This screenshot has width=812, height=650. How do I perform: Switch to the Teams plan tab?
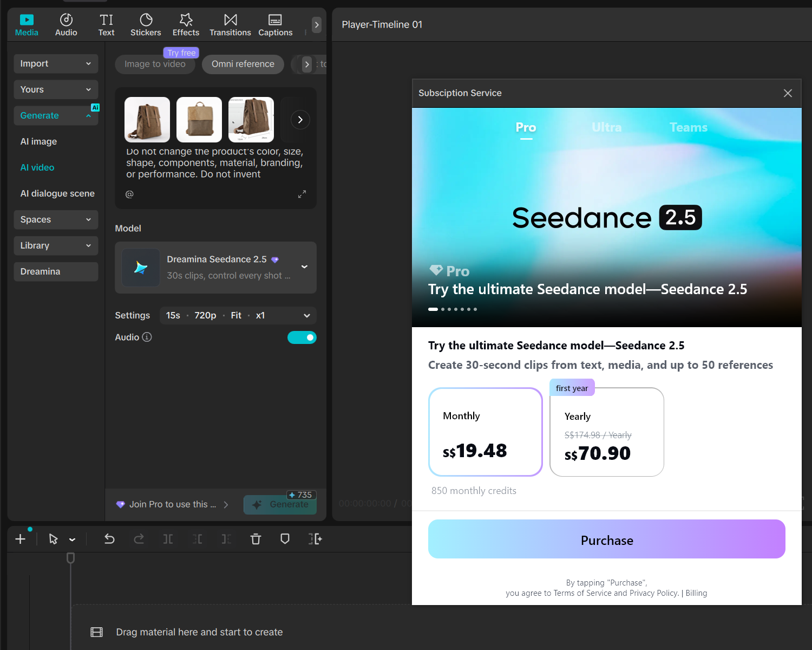pyautogui.click(x=688, y=127)
